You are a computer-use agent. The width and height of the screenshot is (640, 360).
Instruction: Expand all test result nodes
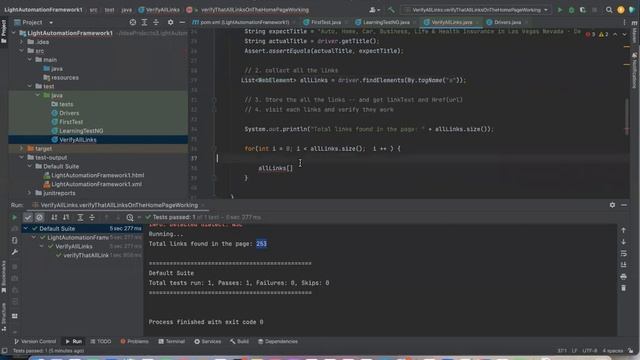click(x=80, y=218)
